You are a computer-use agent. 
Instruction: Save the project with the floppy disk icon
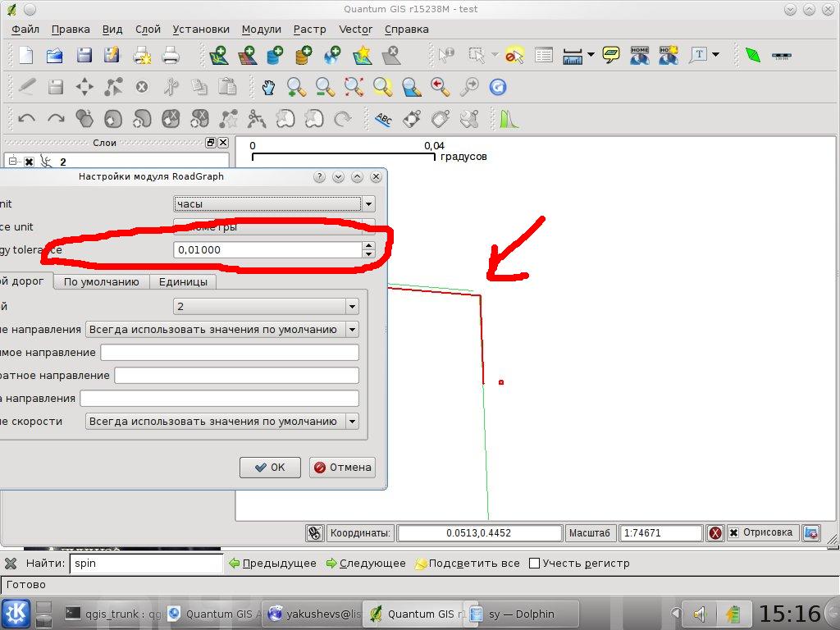tap(84, 55)
